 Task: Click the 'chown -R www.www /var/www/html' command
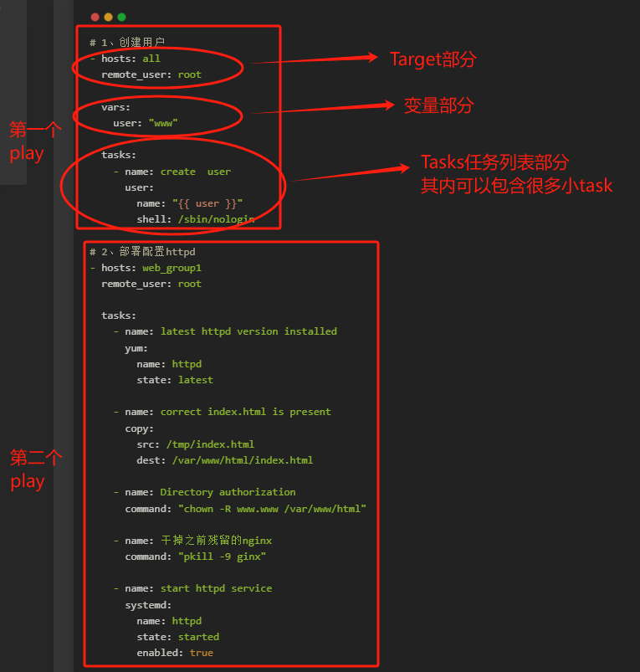point(272,509)
